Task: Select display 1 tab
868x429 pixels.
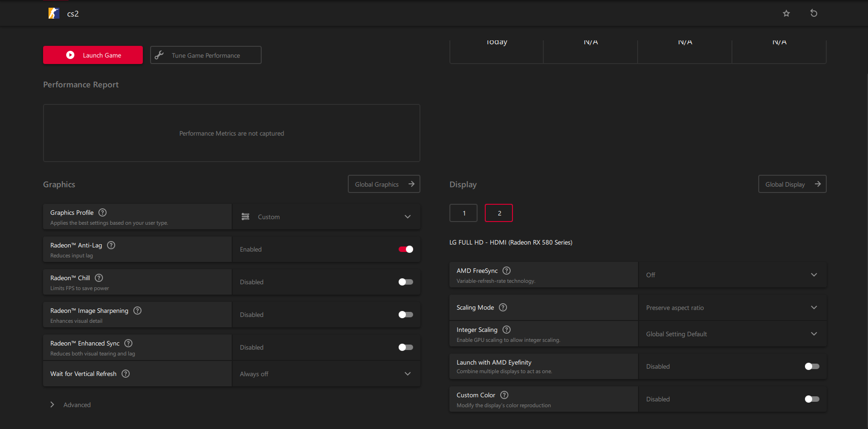Action: pyautogui.click(x=463, y=213)
